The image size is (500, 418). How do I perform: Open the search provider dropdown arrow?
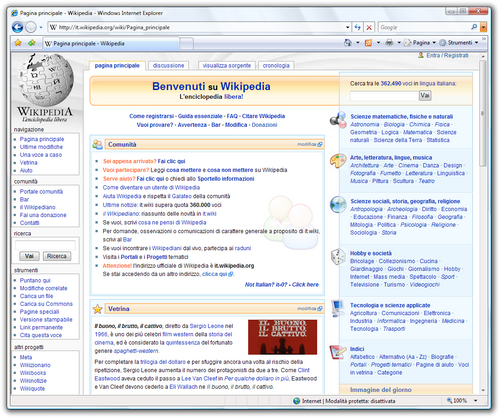[x=483, y=27]
